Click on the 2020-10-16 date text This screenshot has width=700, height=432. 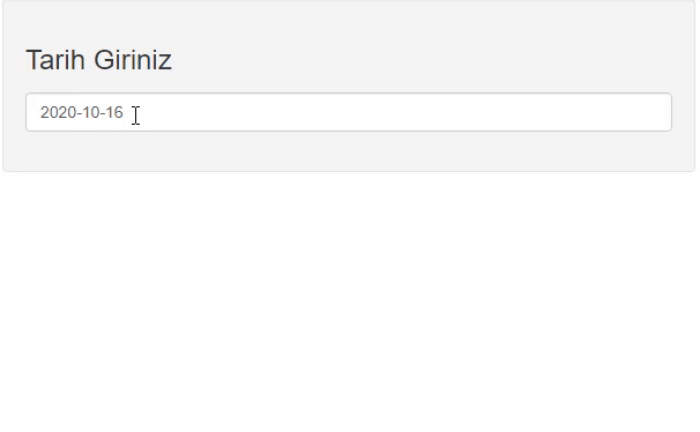tap(82, 112)
